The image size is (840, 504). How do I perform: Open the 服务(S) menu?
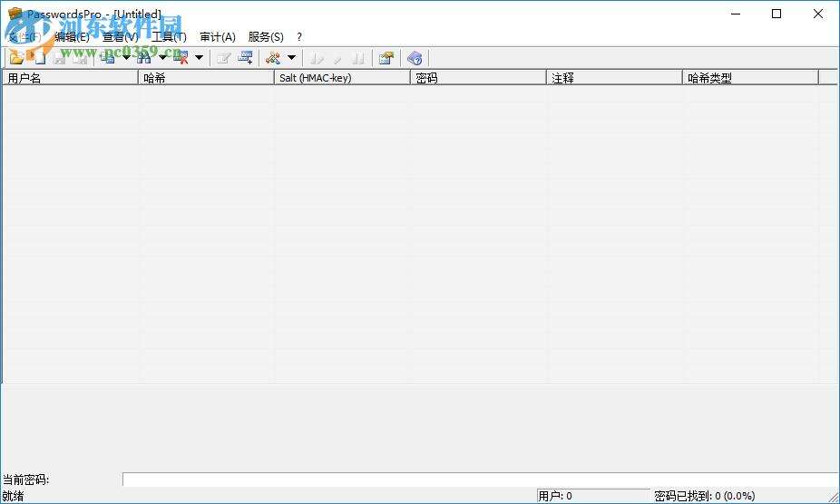click(266, 37)
